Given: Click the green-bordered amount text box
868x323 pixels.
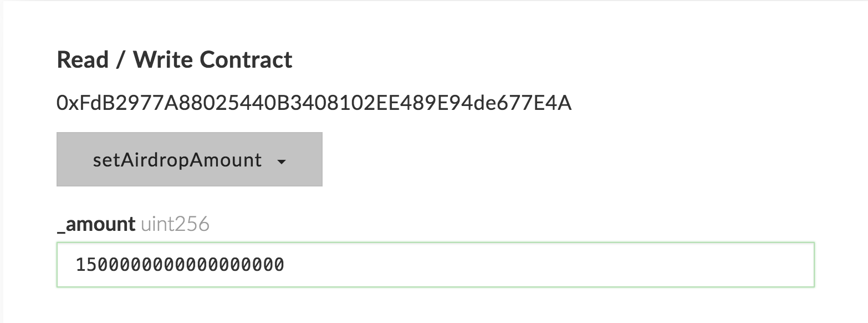Looking at the screenshot, I should (x=435, y=265).
